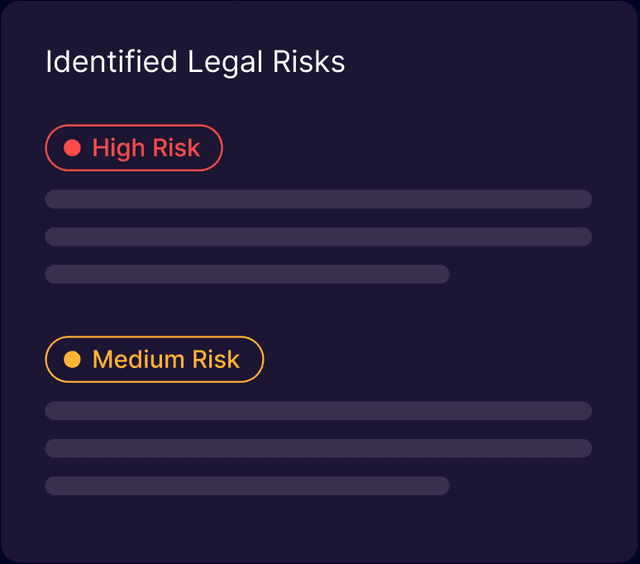This screenshot has height=564, width=640.
Task: Click first placeholder line under Medium Risk
Action: [318, 411]
